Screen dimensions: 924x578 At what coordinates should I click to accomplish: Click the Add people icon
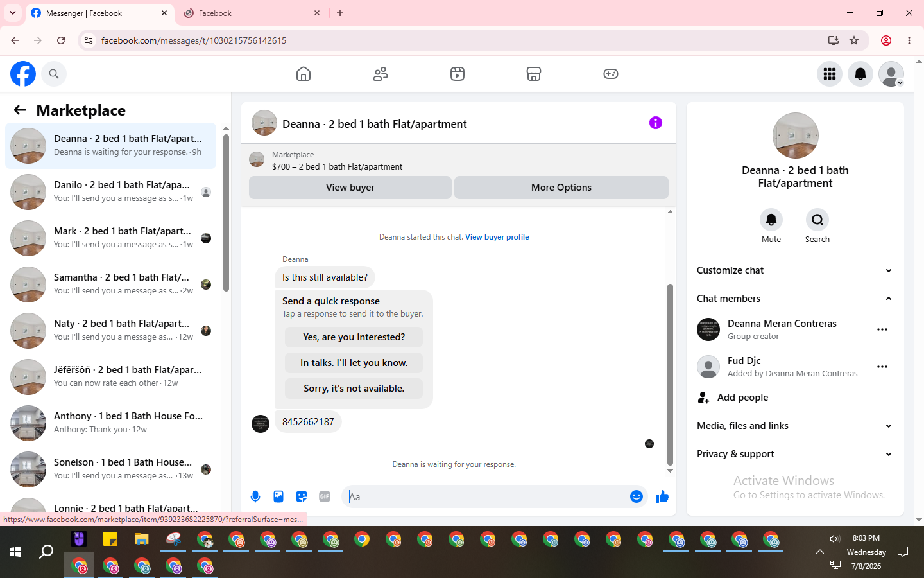(704, 398)
